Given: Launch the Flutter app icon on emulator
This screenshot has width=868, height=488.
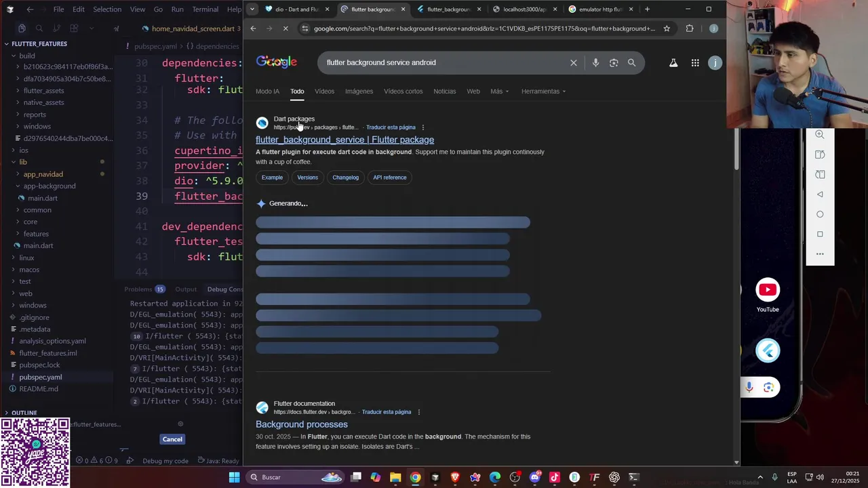Looking at the screenshot, I should (x=768, y=350).
